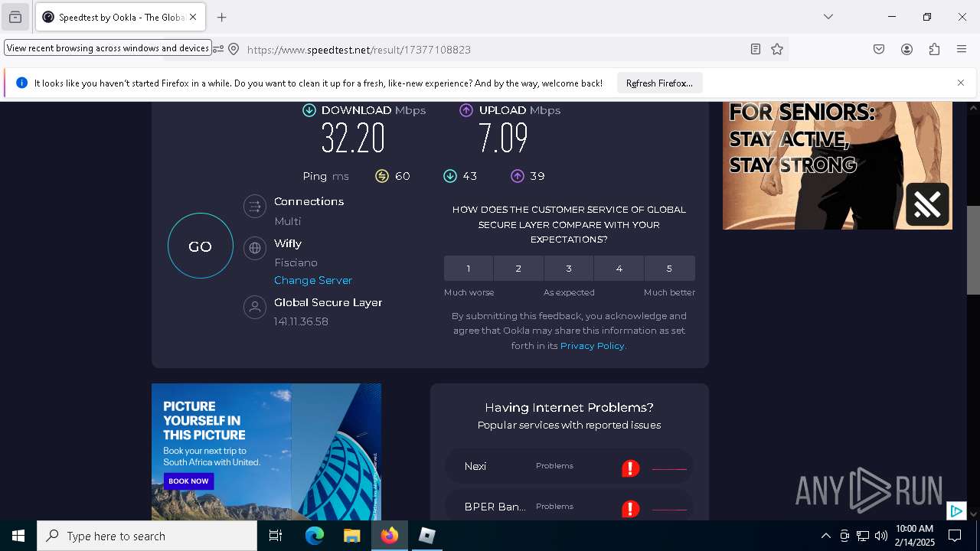The height and width of the screenshot is (551, 980).
Task: Select rating 3 As expected
Action: [569, 269]
